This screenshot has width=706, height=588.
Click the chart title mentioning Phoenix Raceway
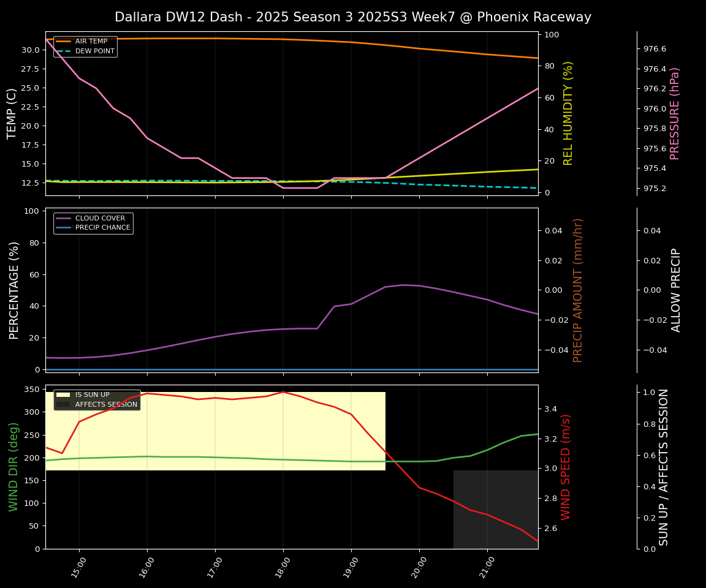tap(352, 17)
